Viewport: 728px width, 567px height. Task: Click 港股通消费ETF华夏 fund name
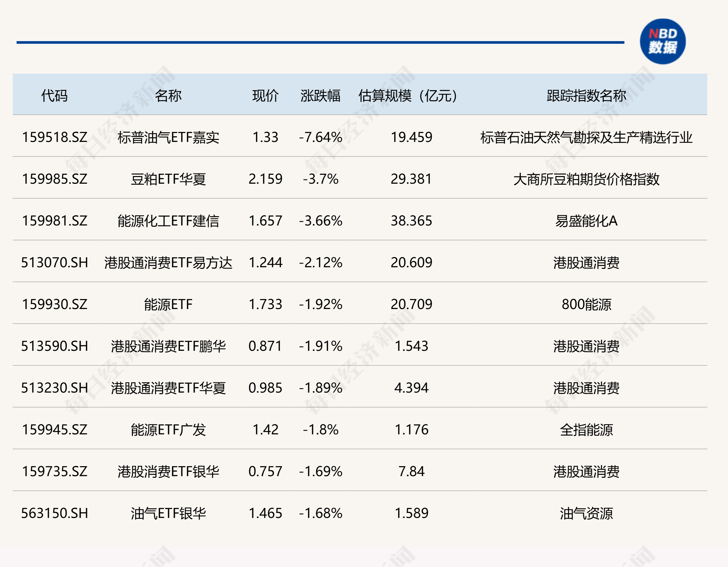click(168, 388)
